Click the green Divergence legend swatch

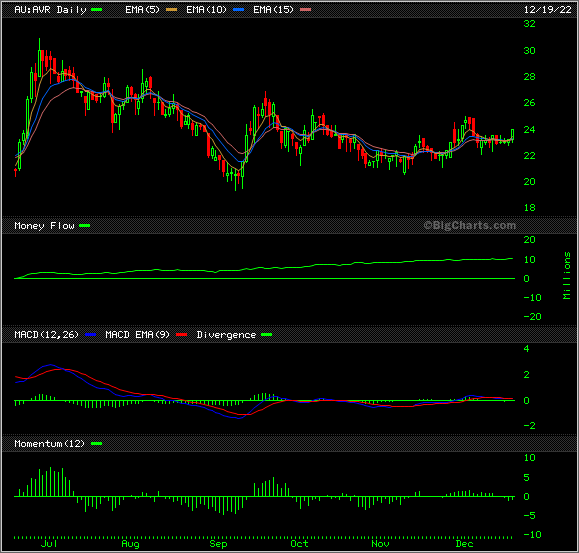pyautogui.click(x=267, y=335)
